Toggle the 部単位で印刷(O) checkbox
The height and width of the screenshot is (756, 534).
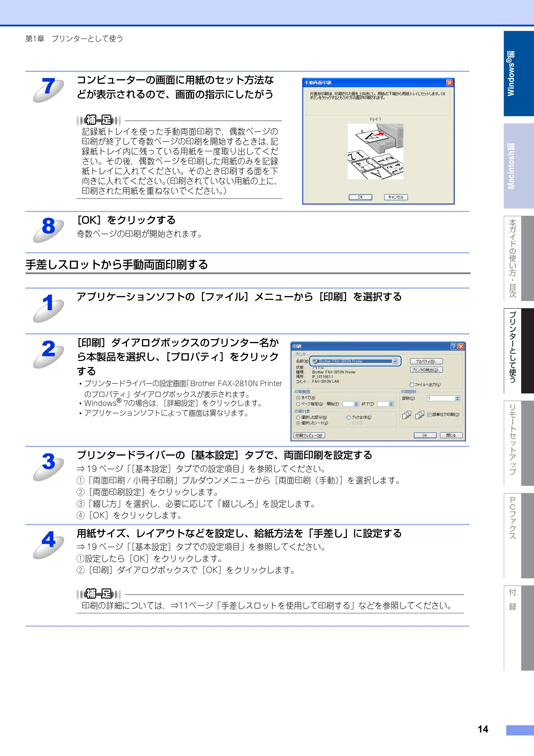coord(429,415)
